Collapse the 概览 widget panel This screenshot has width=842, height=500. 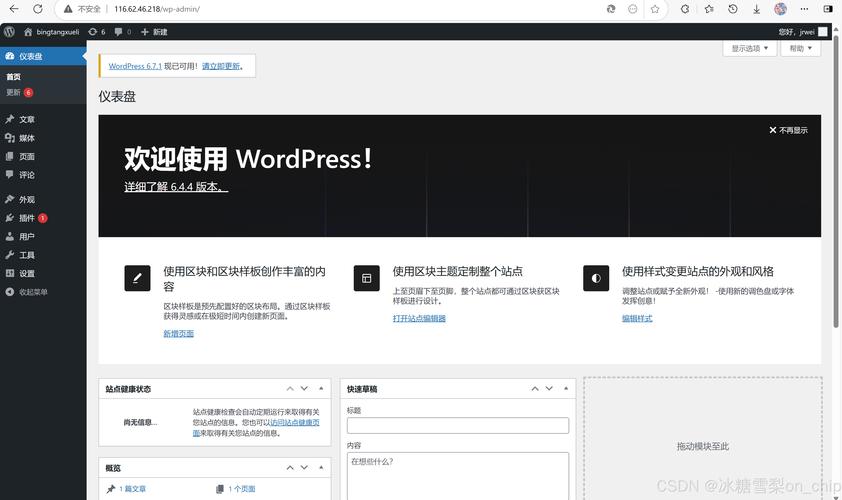coord(321,468)
